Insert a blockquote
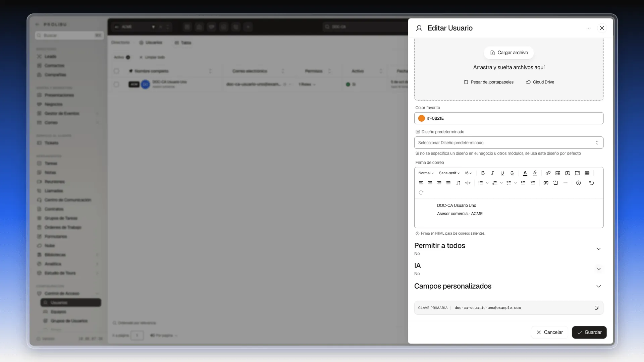 pos(546,183)
